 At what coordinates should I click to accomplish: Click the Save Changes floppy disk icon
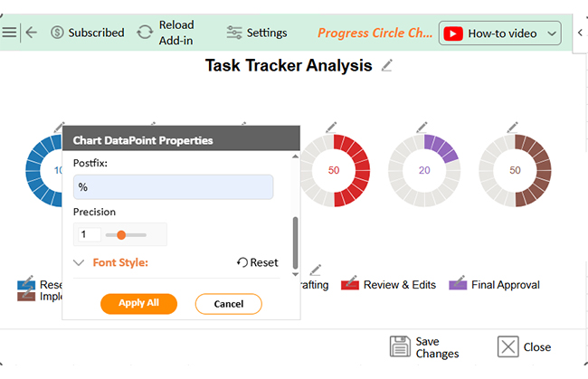click(400, 346)
